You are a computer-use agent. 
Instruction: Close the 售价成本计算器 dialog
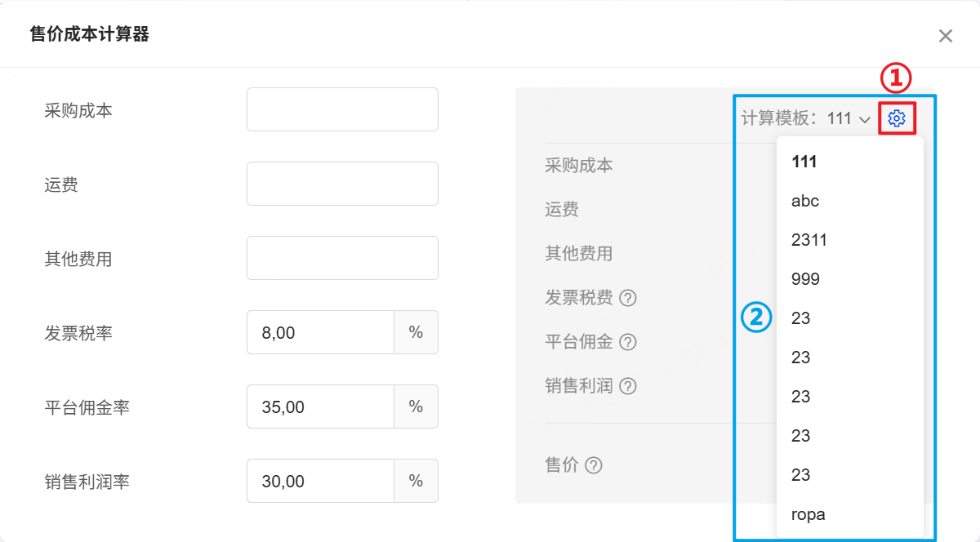click(x=945, y=36)
